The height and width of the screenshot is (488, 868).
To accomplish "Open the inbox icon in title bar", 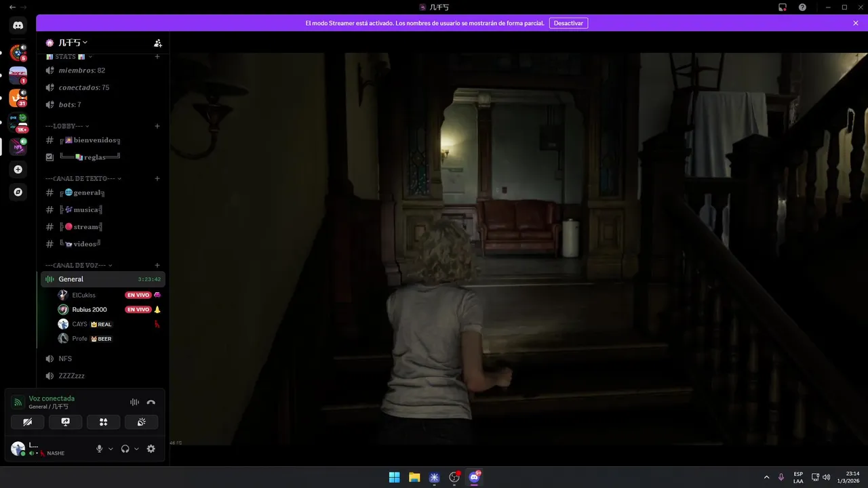I will click(782, 7).
